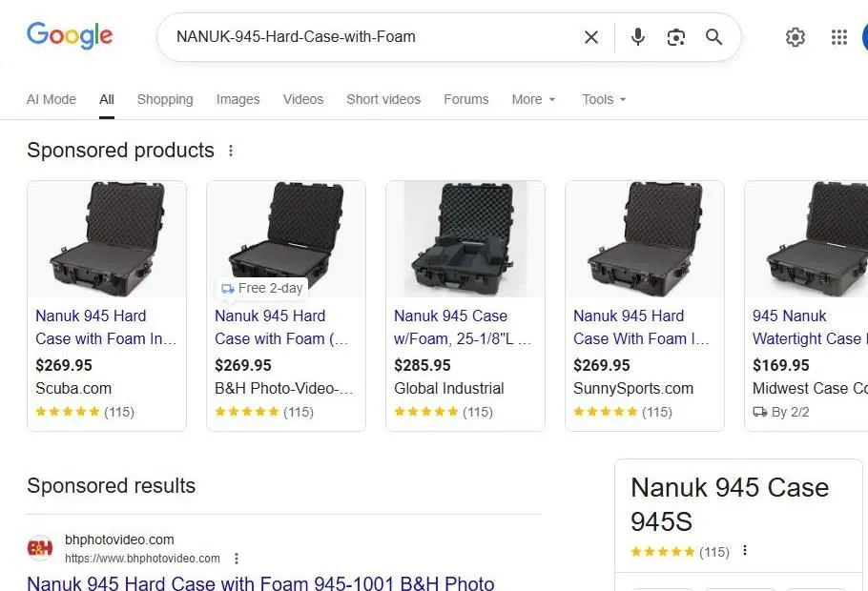This screenshot has height=591, width=868.
Task: Click Midwest Case seller name
Action: 810,389
